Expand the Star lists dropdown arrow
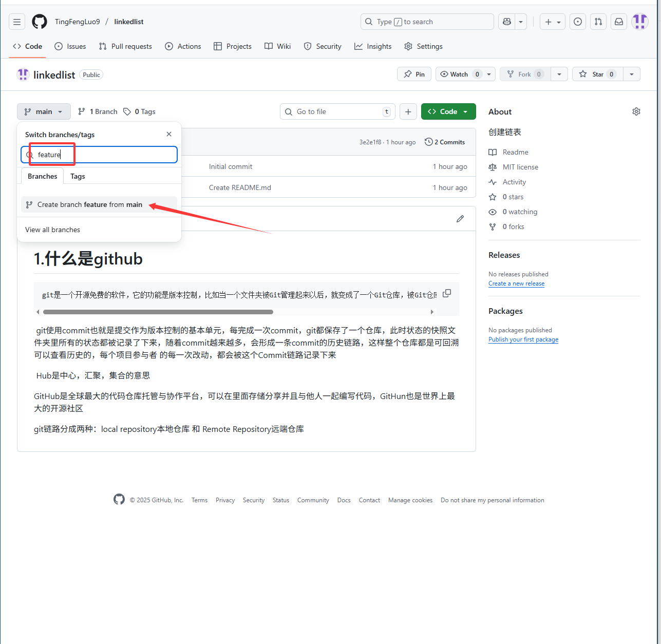 click(631, 74)
